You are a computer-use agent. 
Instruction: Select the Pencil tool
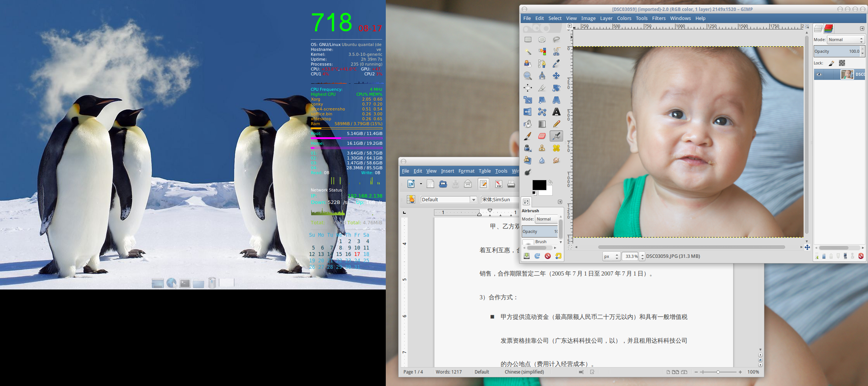(556, 124)
